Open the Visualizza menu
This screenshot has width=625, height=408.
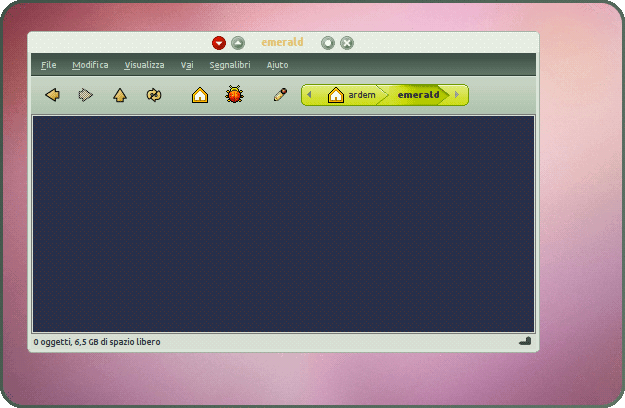pos(144,65)
